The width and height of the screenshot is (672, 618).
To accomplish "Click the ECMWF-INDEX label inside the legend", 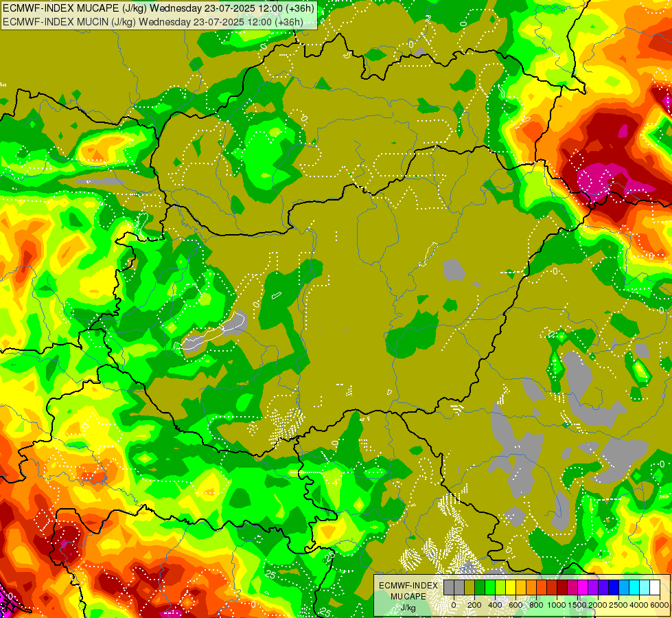I will [408, 586].
